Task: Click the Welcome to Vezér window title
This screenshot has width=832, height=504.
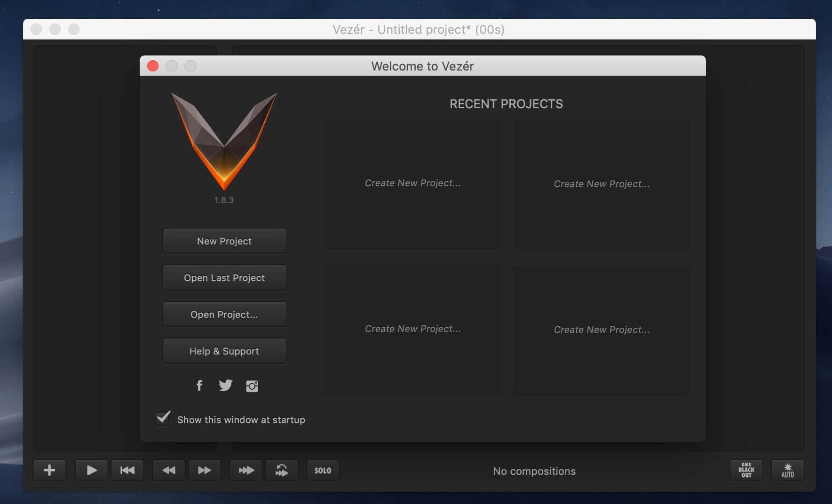Action: coord(422,66)
